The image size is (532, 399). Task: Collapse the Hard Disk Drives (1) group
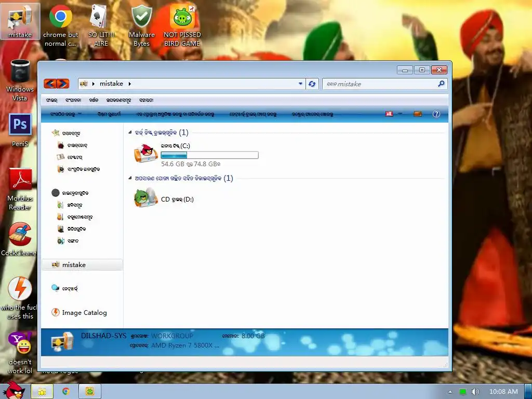tap(130, 132)
